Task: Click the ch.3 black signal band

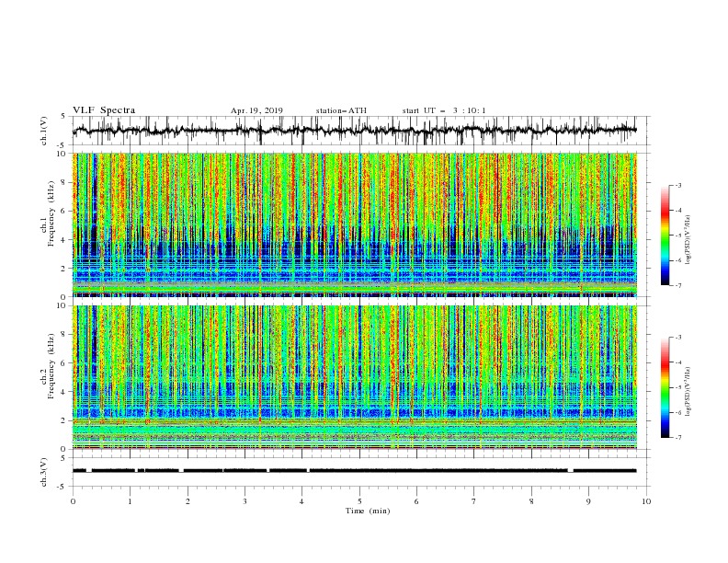Action: click(x=355, y=471)
